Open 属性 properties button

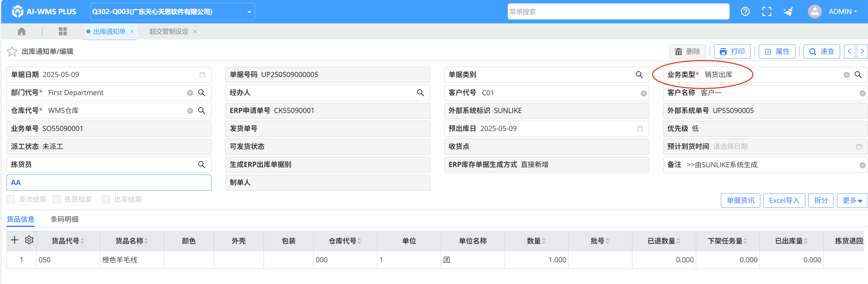pos(777,51)
